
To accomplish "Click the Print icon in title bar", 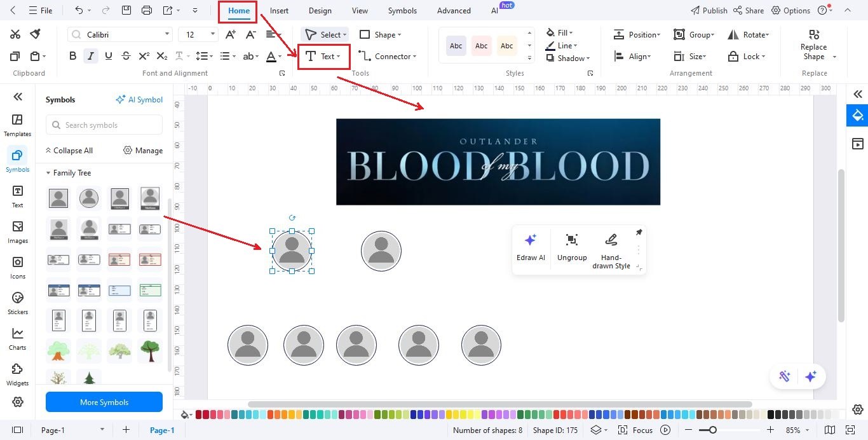I will pos(147,10).
